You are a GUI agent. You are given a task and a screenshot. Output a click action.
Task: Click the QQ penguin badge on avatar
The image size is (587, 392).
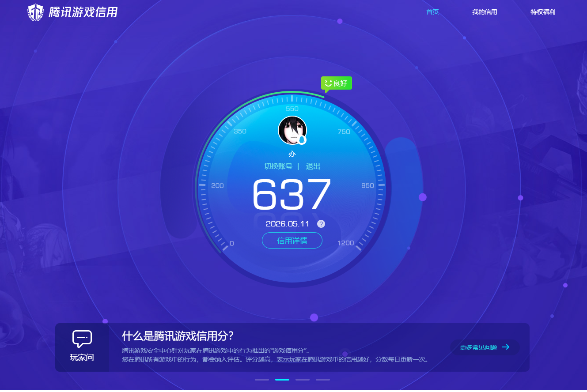[302, 140]
